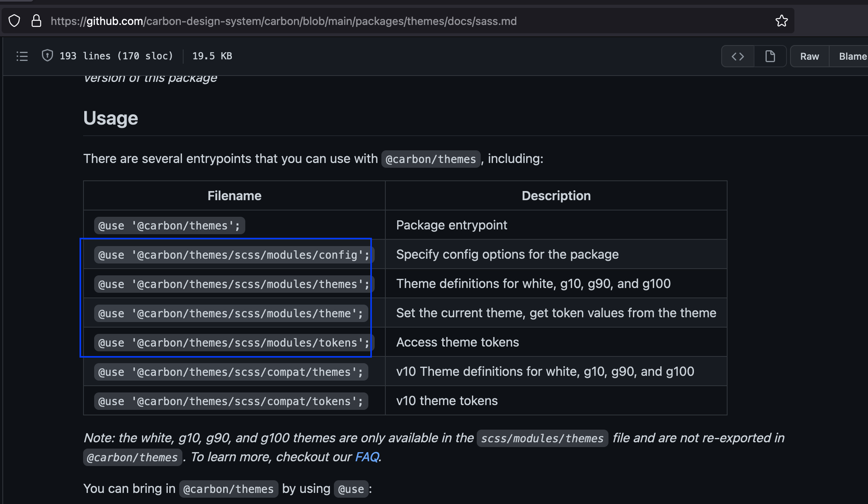Click the Description column header
The image size is (868, 504).
pyautogui.click(x=556, y=196)
